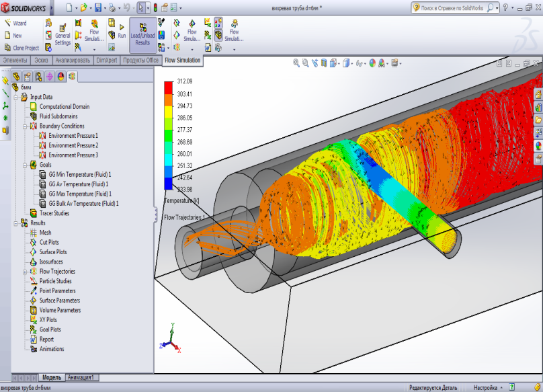Launch the project Wizard

[15, 24]
